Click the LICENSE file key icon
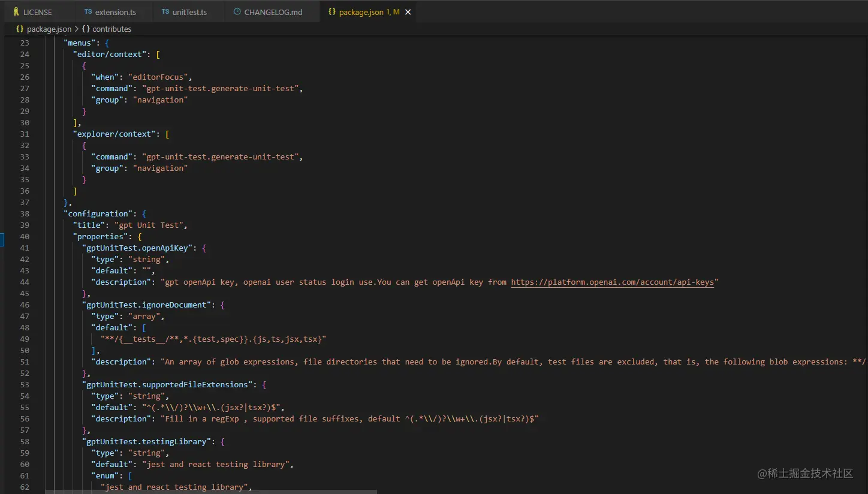 coord(16,12)
